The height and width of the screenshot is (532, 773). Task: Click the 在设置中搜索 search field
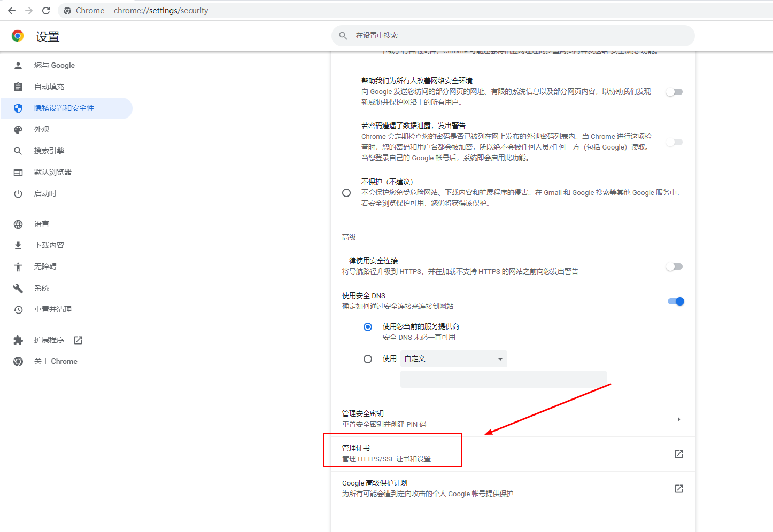(513, 36)
